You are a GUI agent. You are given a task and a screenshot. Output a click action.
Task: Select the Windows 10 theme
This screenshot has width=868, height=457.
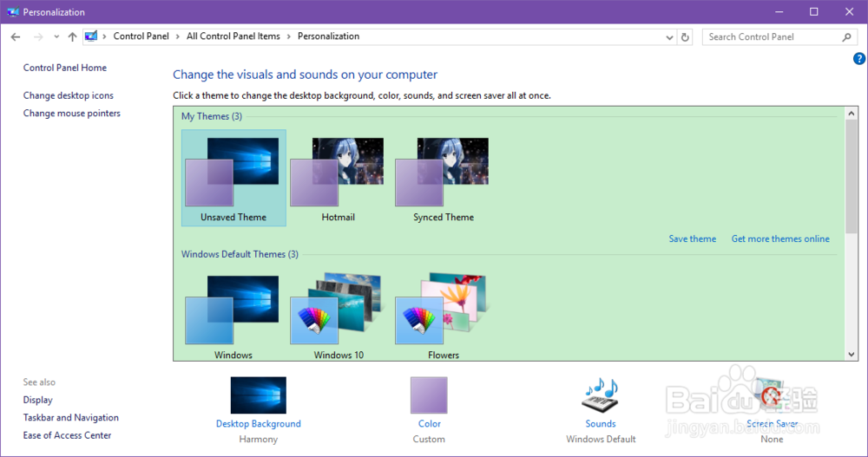point(339,317)
